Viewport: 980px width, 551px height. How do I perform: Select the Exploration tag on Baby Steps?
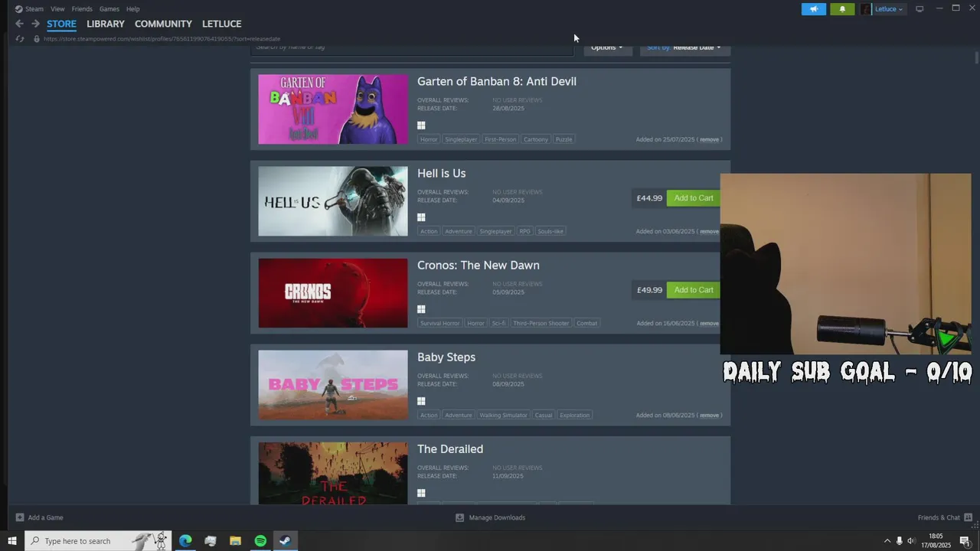[574, 415]
